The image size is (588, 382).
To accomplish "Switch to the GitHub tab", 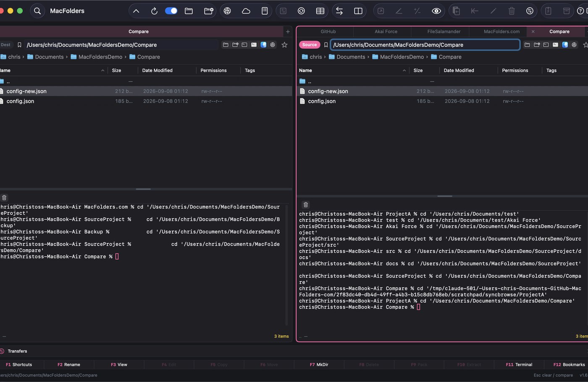I will coord(328,32).
